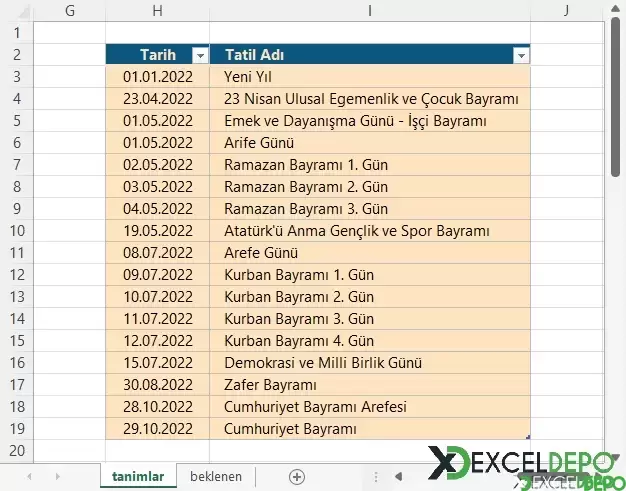
Task: Select Emek ve Dayanışma Günü cell
Action: pyautogui.click(x=370, y=121)
